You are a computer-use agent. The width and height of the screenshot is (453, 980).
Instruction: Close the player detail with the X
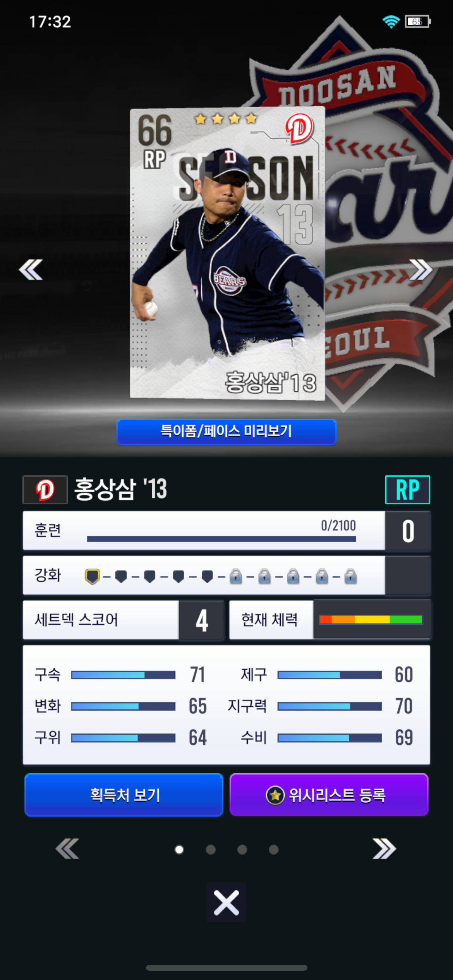pyautogui.click(x=226, y=902)
